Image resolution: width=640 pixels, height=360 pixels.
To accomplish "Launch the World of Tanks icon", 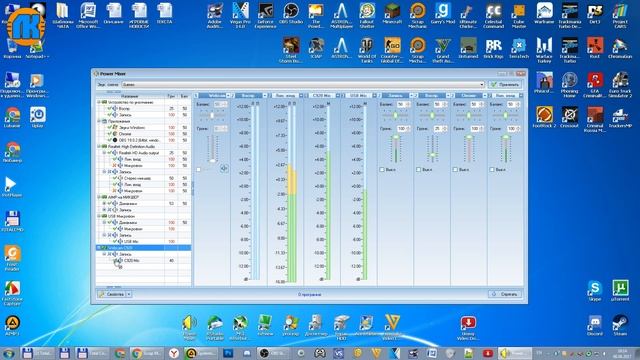I will [367, 50].
